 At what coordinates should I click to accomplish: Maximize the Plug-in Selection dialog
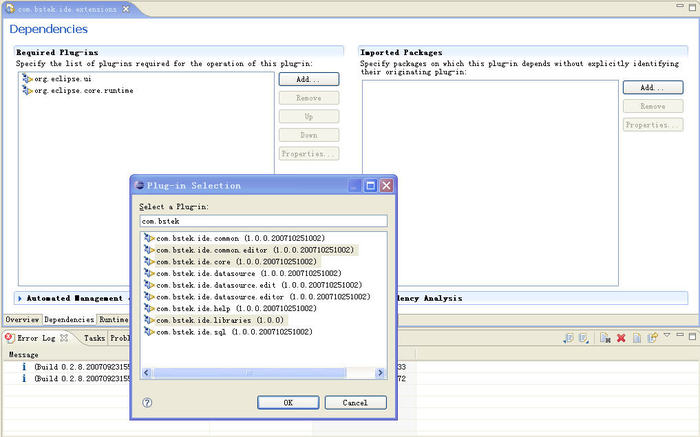point(370,186)
